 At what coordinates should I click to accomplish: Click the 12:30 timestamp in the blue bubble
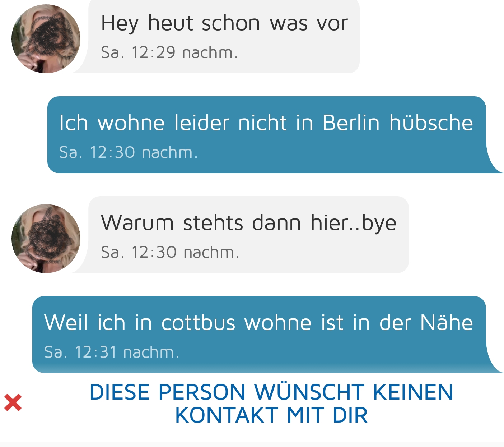(129, 152)
